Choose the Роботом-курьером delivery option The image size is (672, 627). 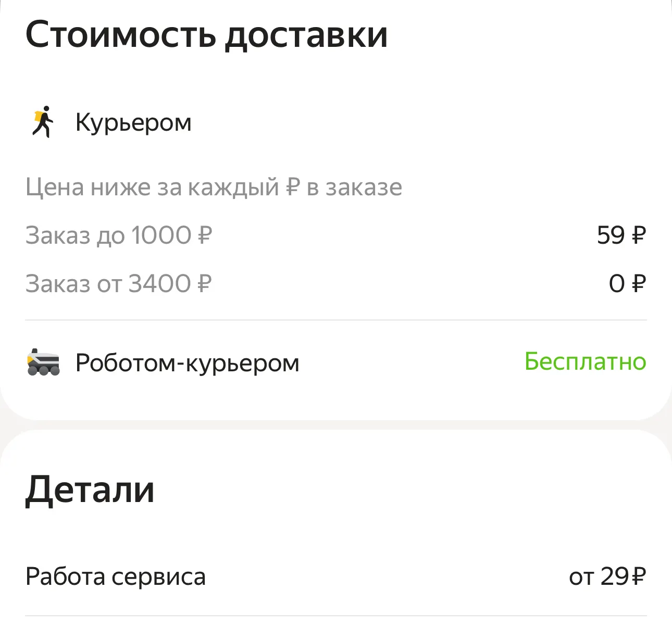pyautogui.click(x=187, y=362)
